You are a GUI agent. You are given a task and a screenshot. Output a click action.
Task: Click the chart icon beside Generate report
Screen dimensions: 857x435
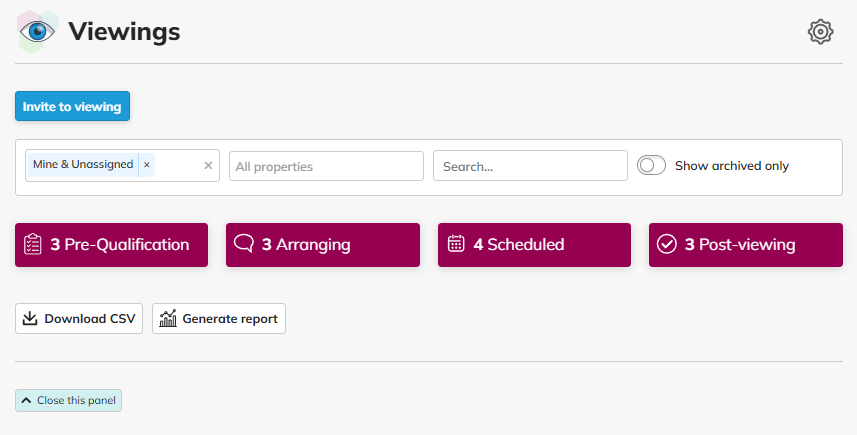point(168,319)
